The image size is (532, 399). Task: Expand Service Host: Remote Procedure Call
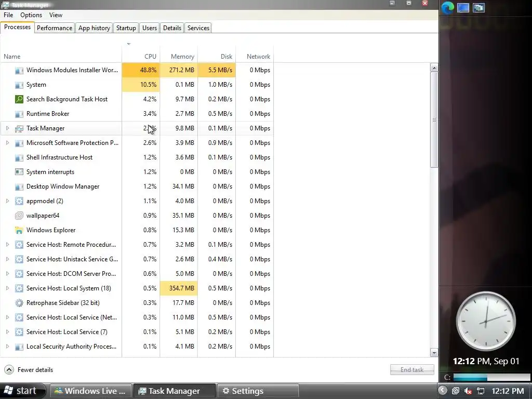tap(7, 245)
